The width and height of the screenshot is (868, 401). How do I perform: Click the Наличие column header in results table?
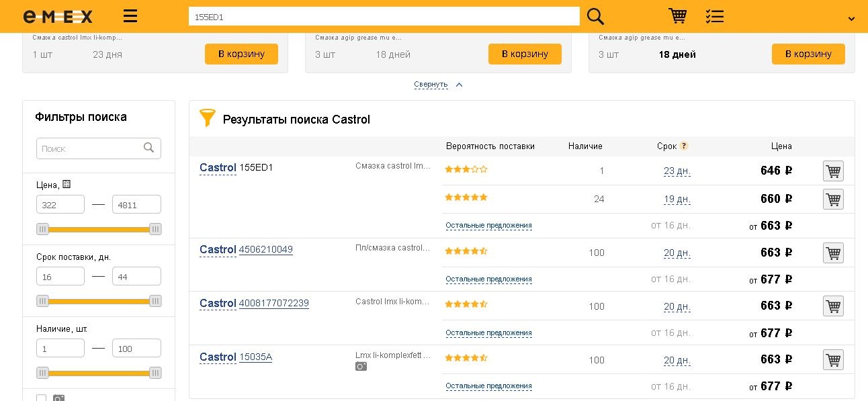[585, 146]
